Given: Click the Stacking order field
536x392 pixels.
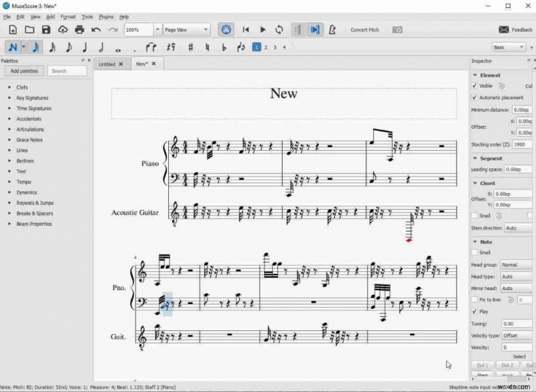Looking at the screenshot, I should coord(522,145).
